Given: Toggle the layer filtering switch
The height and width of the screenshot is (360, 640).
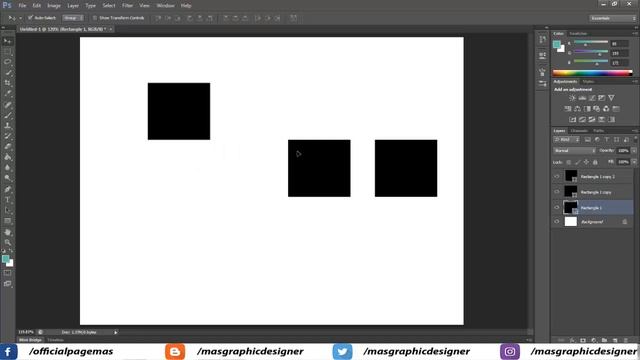Looking at the screenshot, I should click(635, 140).
